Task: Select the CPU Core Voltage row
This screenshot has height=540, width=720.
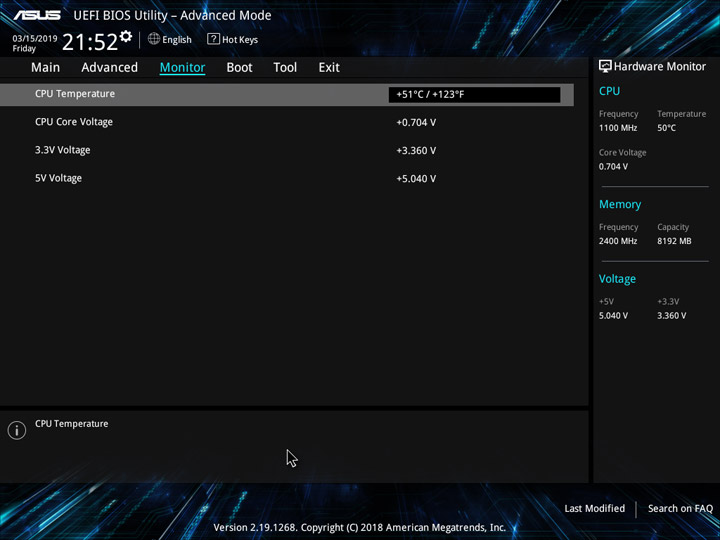Action: [x=287, y=122]
